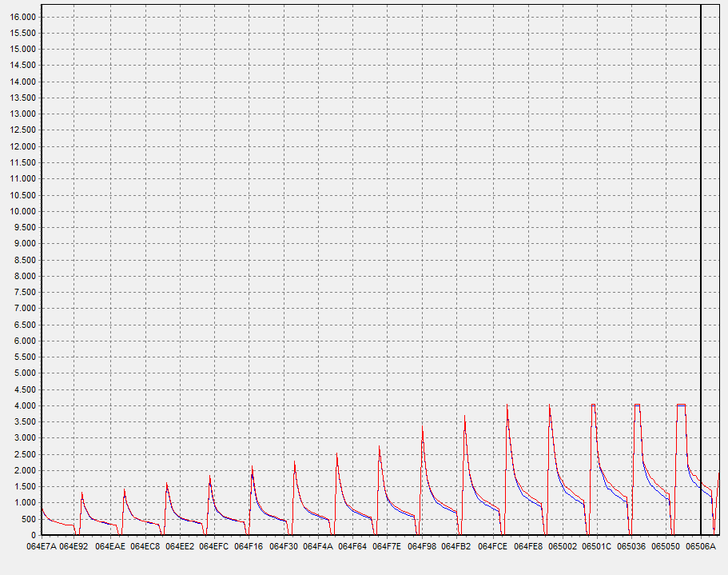Pick the 06506A x-axis label

[701, 547]
